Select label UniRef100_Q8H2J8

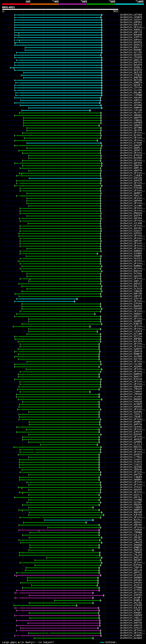point(131,60)
